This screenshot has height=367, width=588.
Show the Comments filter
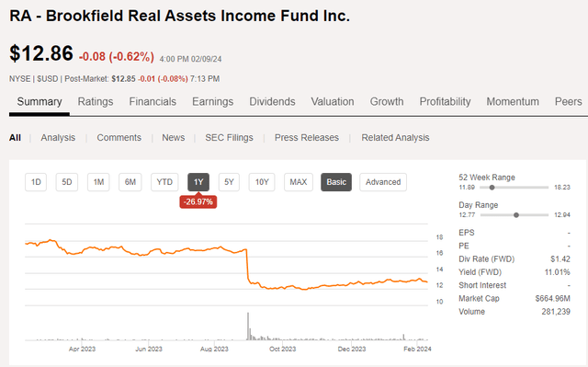click(119, 138)
